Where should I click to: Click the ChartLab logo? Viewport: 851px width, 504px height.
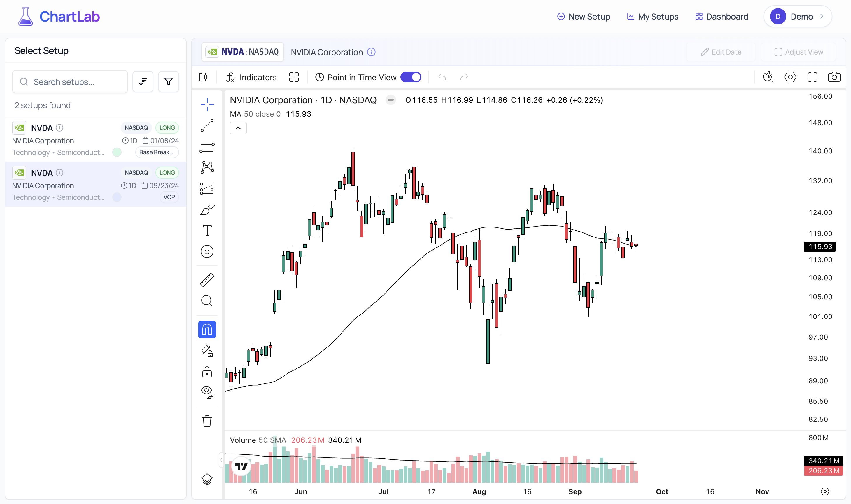[59, 17]
